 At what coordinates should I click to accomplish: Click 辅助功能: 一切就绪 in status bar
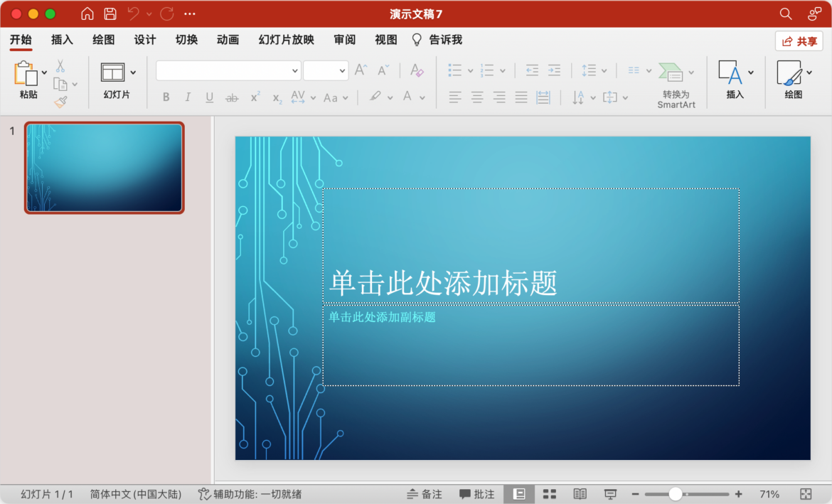coord(250,494)
